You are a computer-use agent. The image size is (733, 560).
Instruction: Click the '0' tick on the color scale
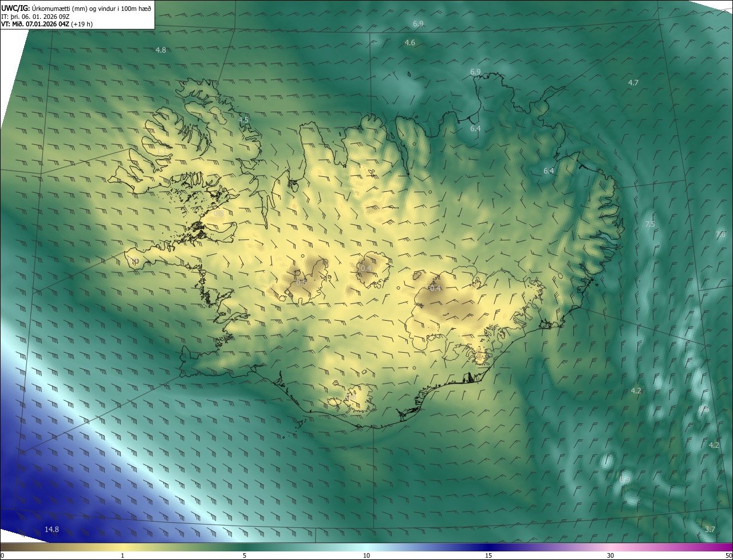click(x=2, y=555)
